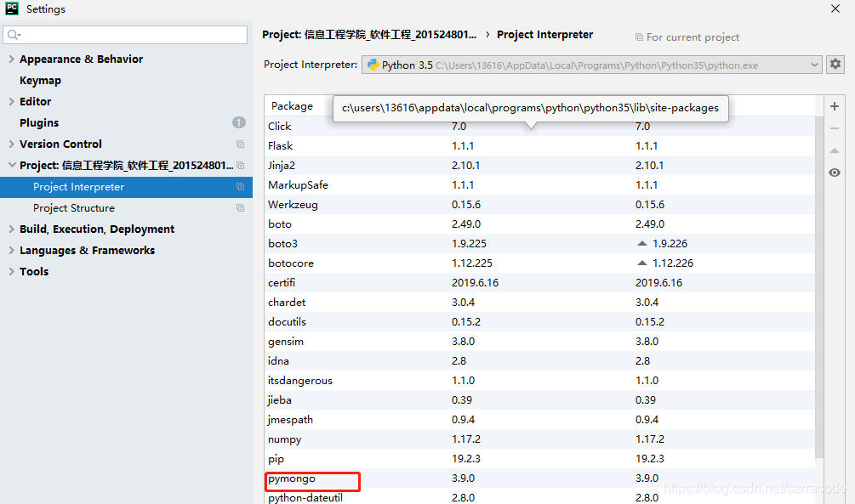Open the Plugins settings page
Screen dimensions: 855x504
pyautogui.click(x=39, y=122)
